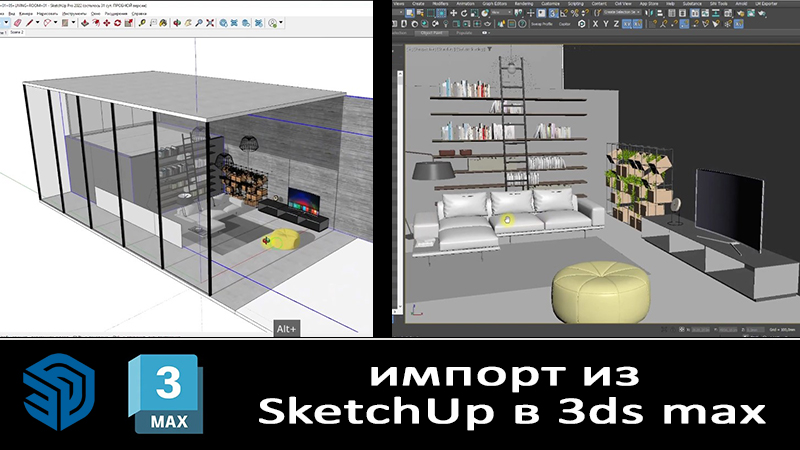Open the Object Paint ribbon tab

(x=432, y=33)
